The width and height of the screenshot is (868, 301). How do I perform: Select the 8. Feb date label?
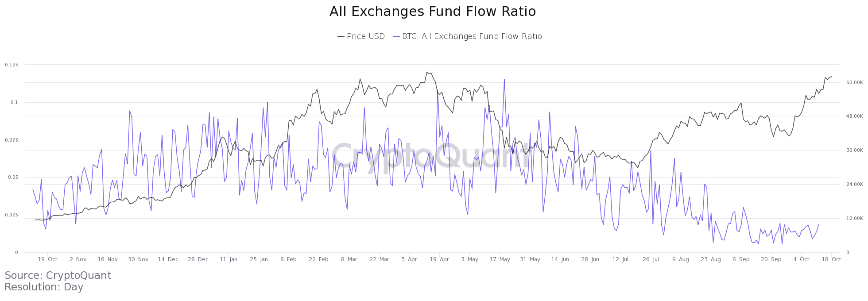tap(288, 259)
